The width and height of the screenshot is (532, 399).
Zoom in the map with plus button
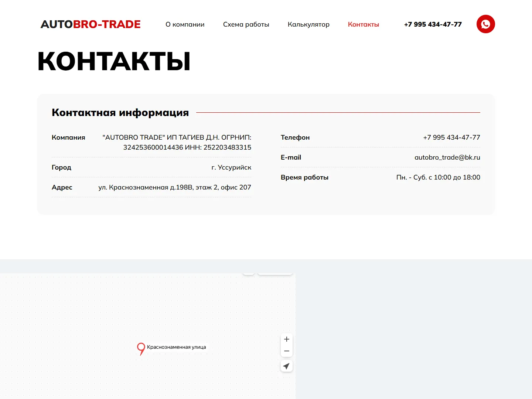coord(287,339)
